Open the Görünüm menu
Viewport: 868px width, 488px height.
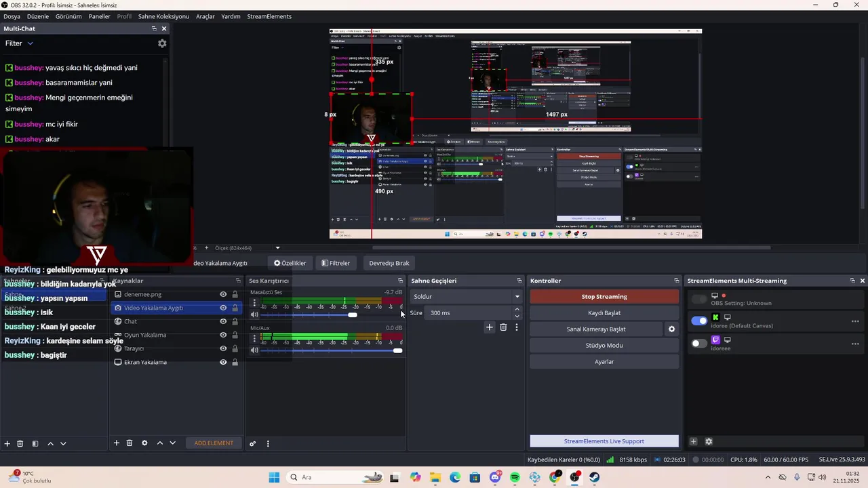68,16
